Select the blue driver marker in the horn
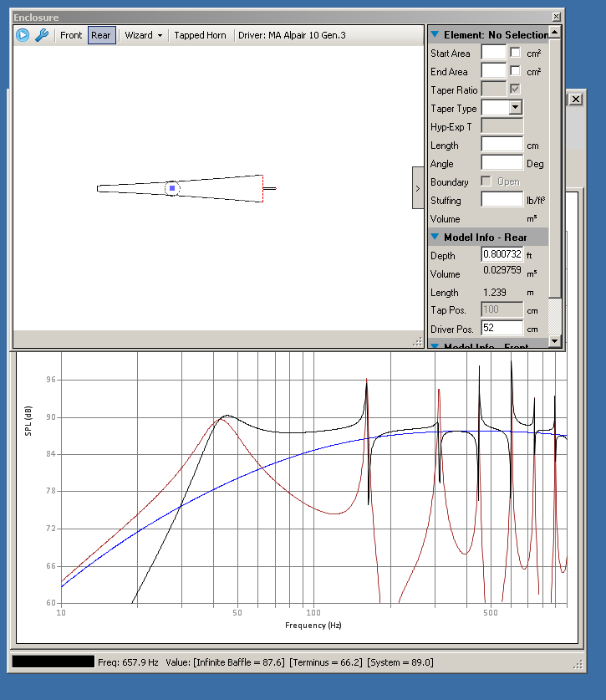This screenshot has height=700, width=606. [x=172, y=188]
